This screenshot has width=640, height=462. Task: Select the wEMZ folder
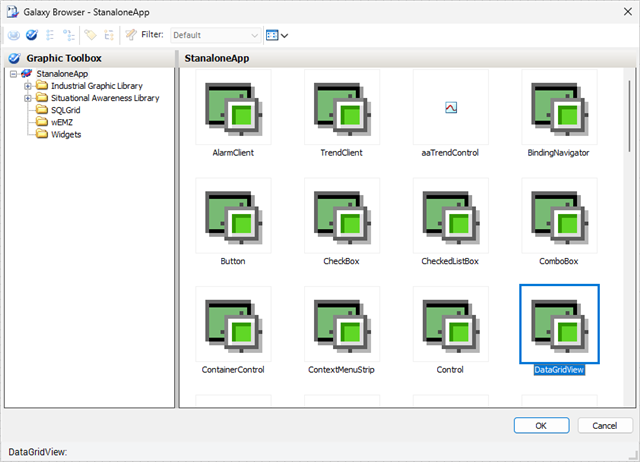[x=62, y=122]
